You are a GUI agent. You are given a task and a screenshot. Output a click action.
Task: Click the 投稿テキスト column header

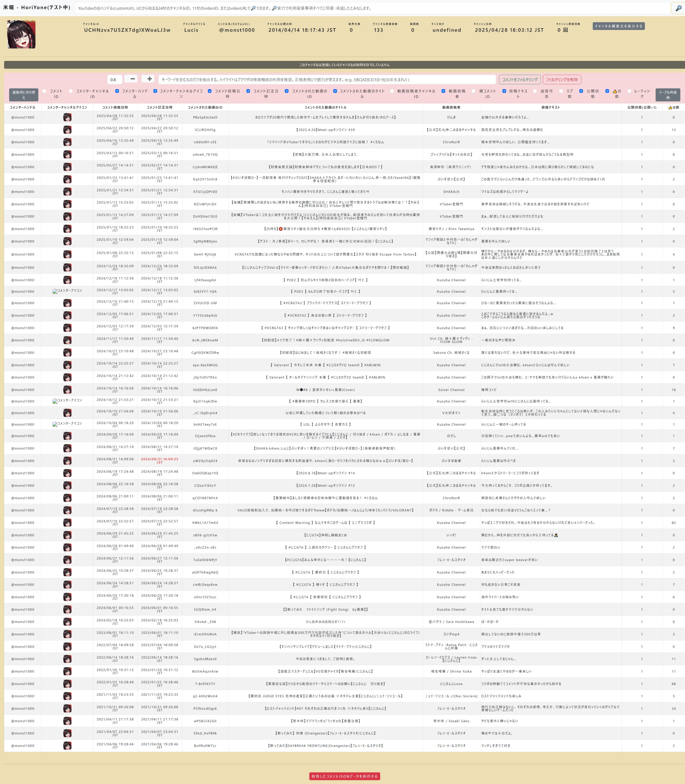coord(550,107)
